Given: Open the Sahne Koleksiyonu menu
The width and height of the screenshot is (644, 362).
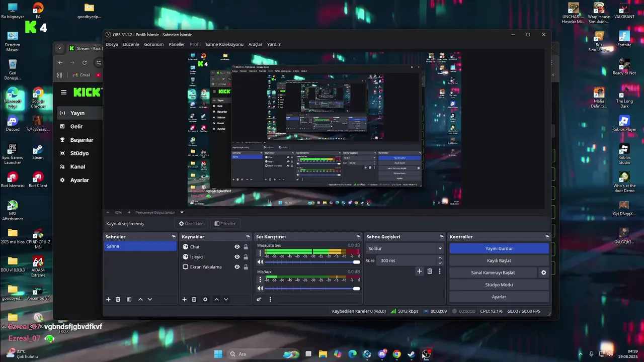Looking at the screenshot, I should pyautogui.click(x=224, y=44).
